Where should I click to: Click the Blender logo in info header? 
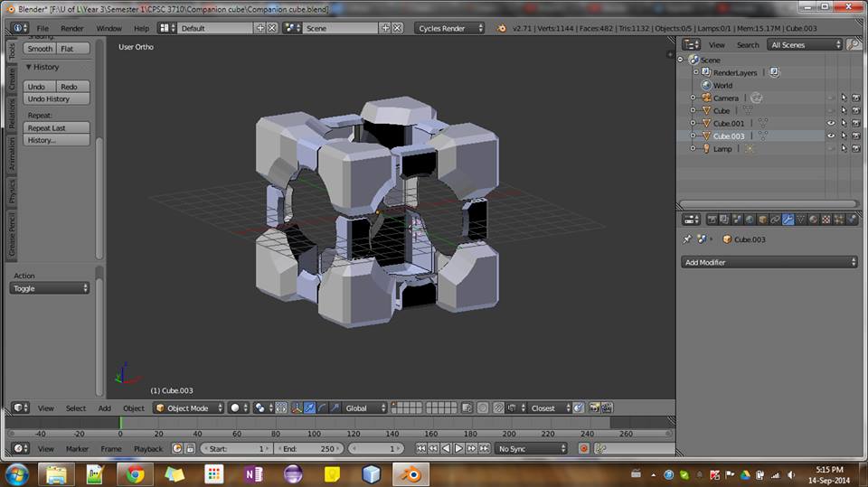pyautogui.click(x=502, y=28)
